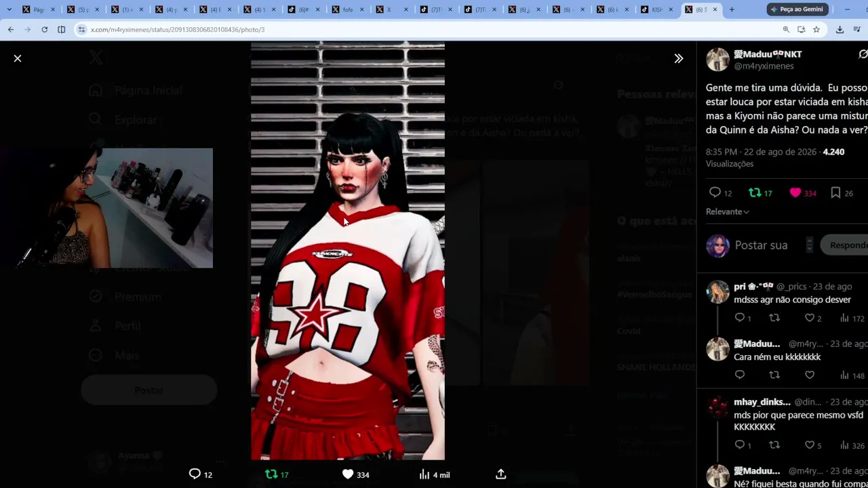Screen dimensions: 868x488
Task: Open the Relevante reply sorting dropdown
Action: (728, 211)
